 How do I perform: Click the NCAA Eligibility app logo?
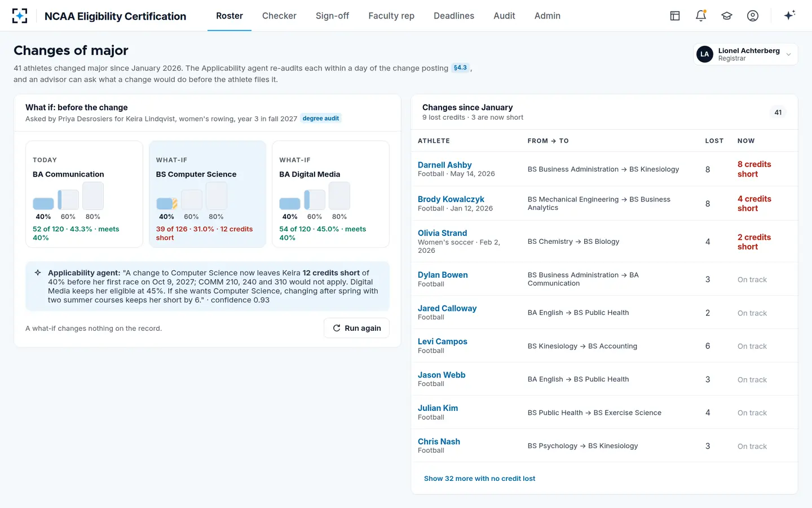[20, 16]
